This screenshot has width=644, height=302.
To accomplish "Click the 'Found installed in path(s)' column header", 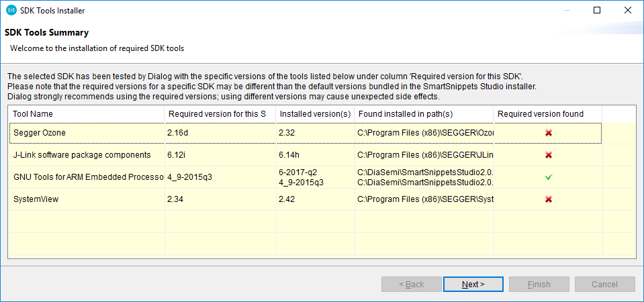I will coord(424,114).
